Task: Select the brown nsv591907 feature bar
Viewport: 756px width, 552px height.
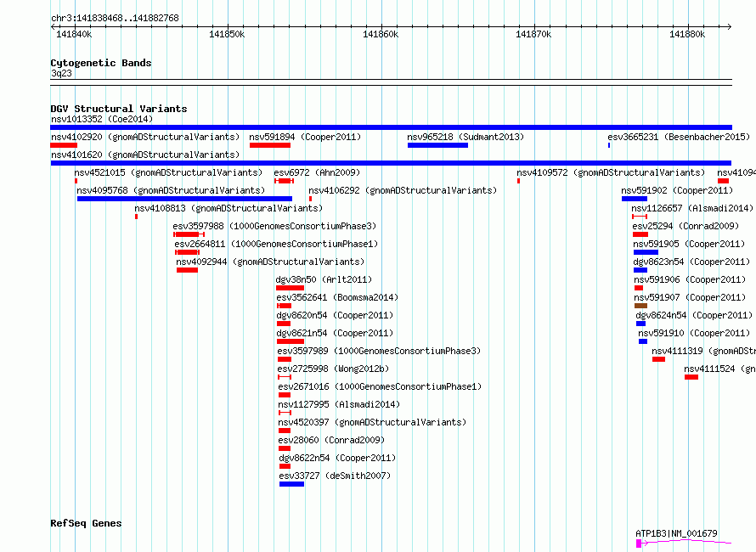Action: (640, 306)
